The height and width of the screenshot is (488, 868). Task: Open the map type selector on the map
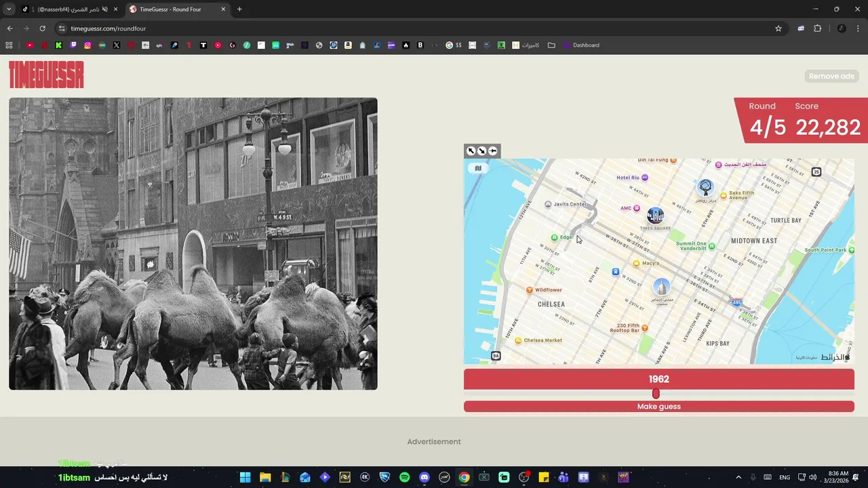tap(478, 168)
